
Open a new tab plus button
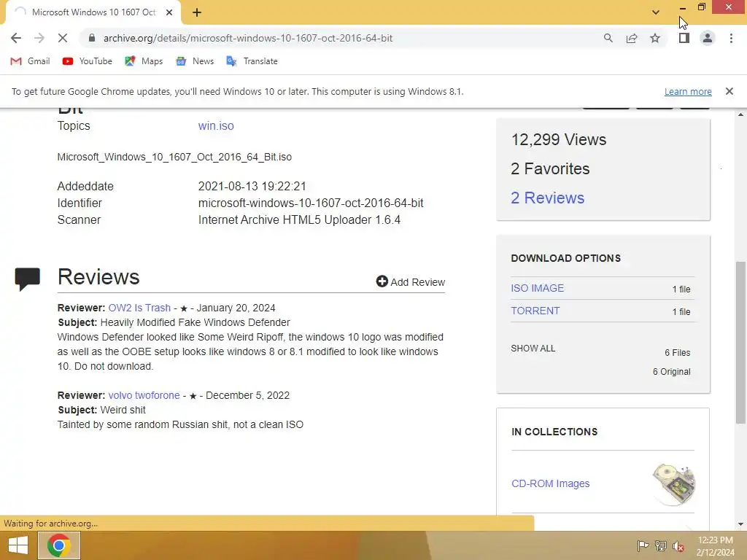(197, 12)
